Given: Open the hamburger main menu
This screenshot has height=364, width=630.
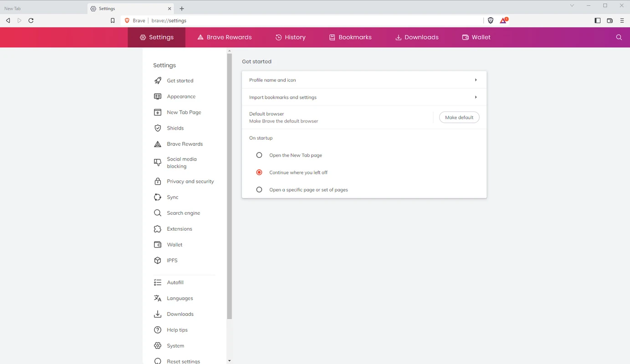Looking at the screenshot, I should (x=622, y=20).
